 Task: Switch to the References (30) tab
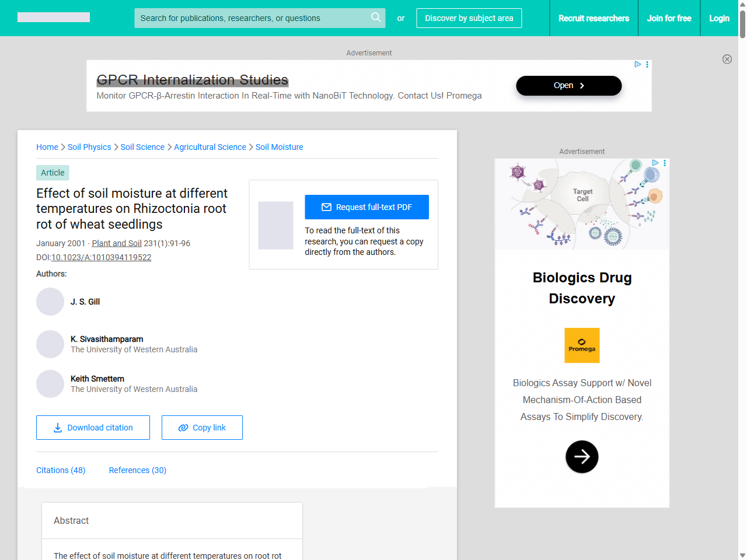click(137, 470)
